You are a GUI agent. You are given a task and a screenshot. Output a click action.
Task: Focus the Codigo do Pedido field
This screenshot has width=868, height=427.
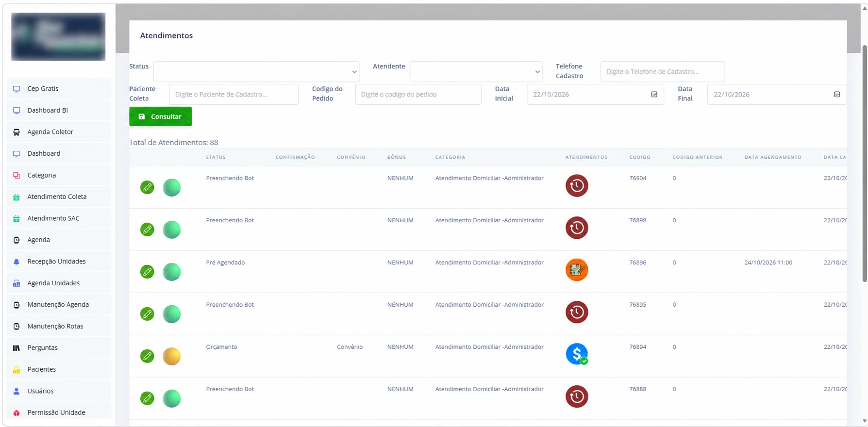[x=418, y=94]
